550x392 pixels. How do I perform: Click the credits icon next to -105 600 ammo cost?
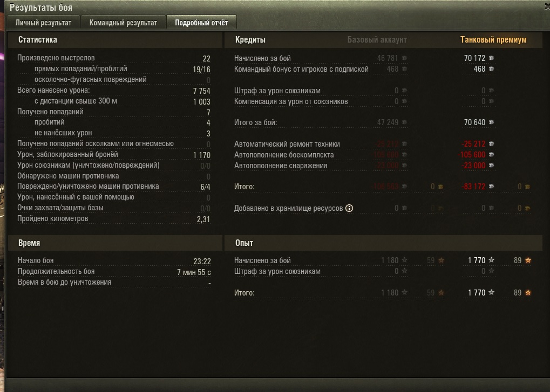(491, 155)
